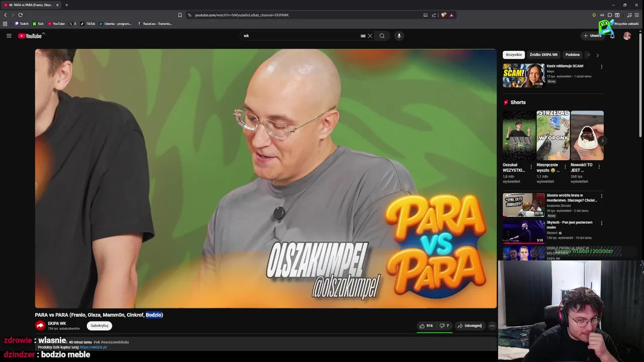Share page icon in address bar
The height and width of the screenshot is (362, 644).
[434, 15]
